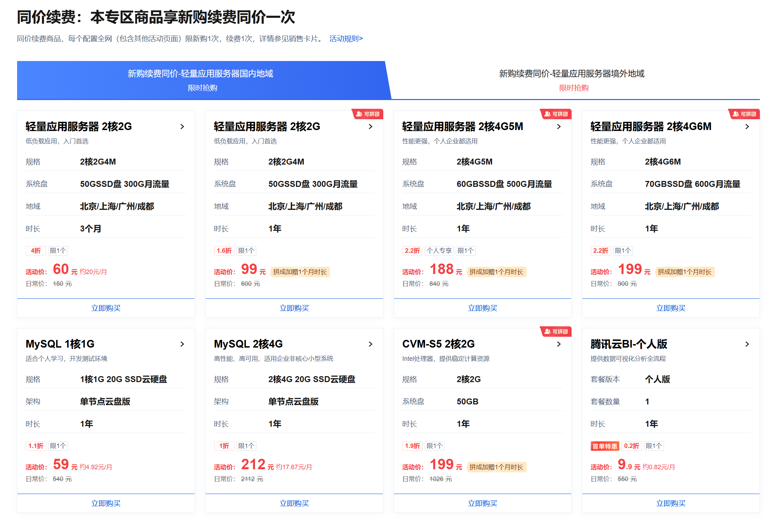Image resolution: width=777 pixels, height=532 pixels.
Task: Click 可拼团 badge on 99元 2核2G card
Action: click(368, 114)
